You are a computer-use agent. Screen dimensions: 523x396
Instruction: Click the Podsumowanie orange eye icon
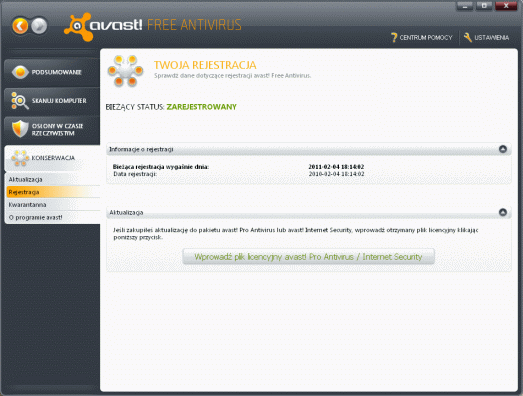click(20, 72)
